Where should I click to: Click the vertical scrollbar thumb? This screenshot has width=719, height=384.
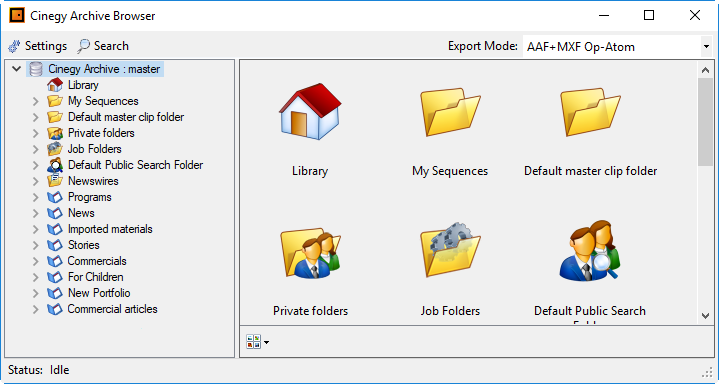[x=705, y=122]
